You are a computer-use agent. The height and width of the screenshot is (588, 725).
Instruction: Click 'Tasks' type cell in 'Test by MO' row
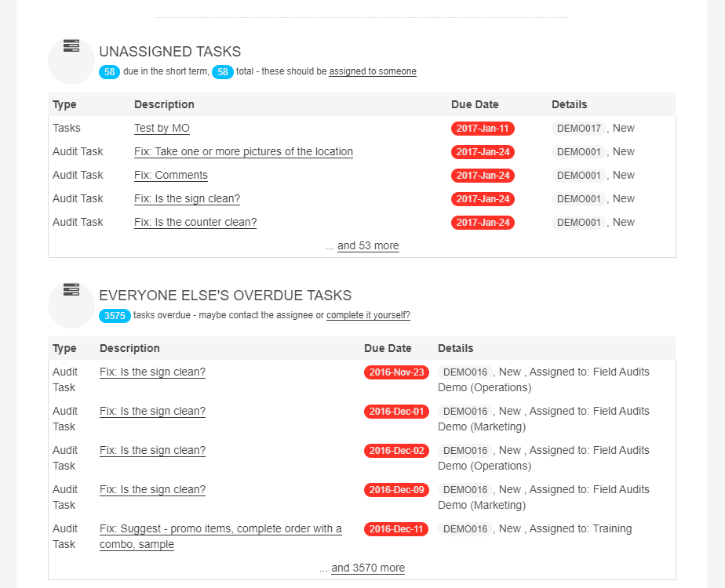tap(67, 128)
